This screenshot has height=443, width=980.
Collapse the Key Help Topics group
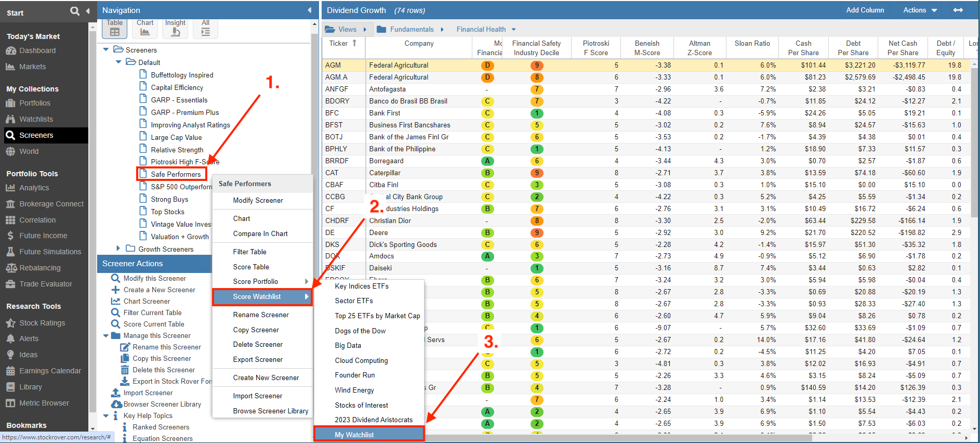point(106,416)
